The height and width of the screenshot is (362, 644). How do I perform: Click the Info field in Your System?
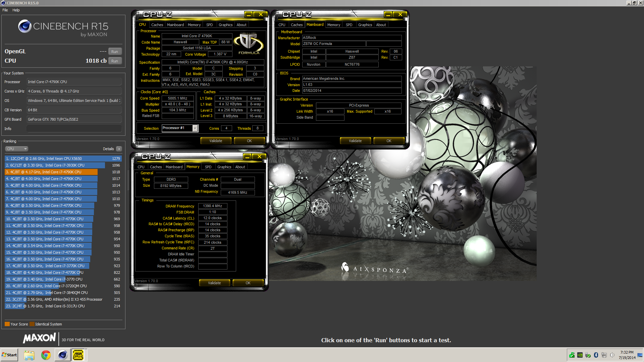click(x=74, y=129)
